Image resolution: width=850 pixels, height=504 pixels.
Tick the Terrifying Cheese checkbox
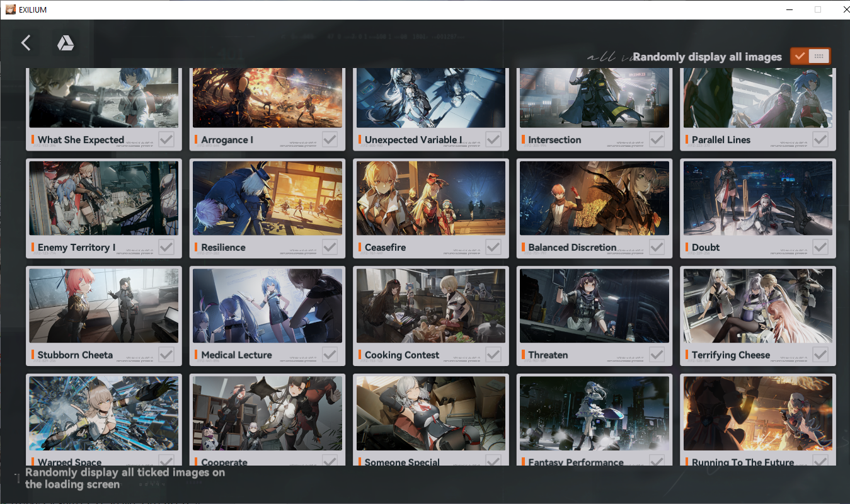pyautogui.click(x=820, y=355)
